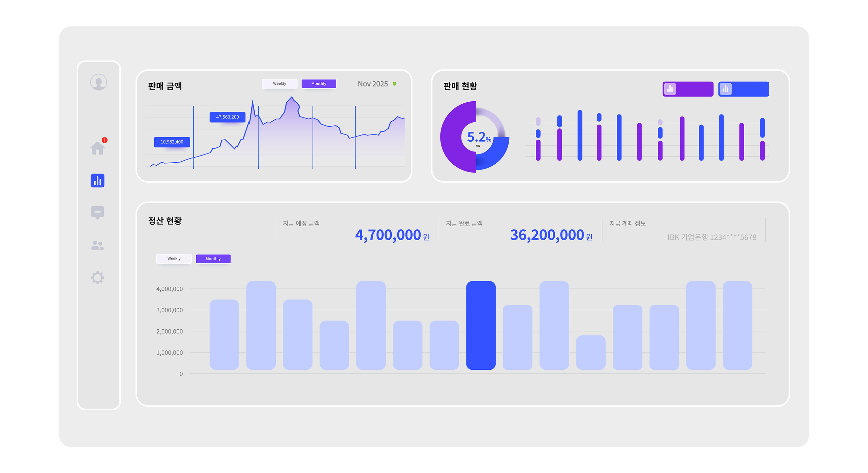This screenshot has height=473, width=868.
Task: Switch settlement chart to Weekly
Action: coord(174,259)
